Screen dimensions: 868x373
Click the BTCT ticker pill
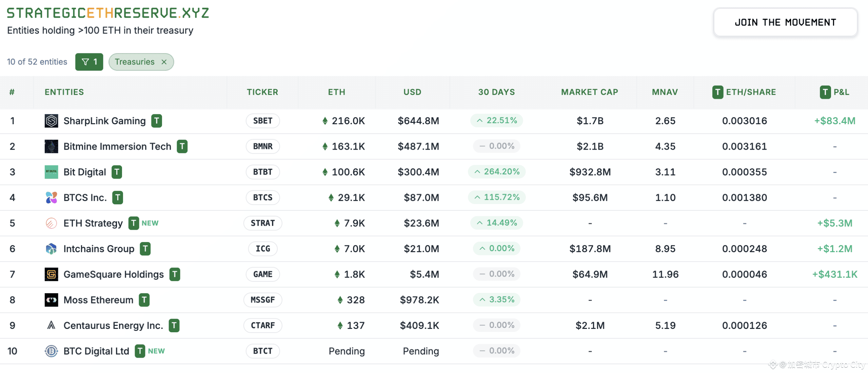pyautogui.click(x=263, y=351)
